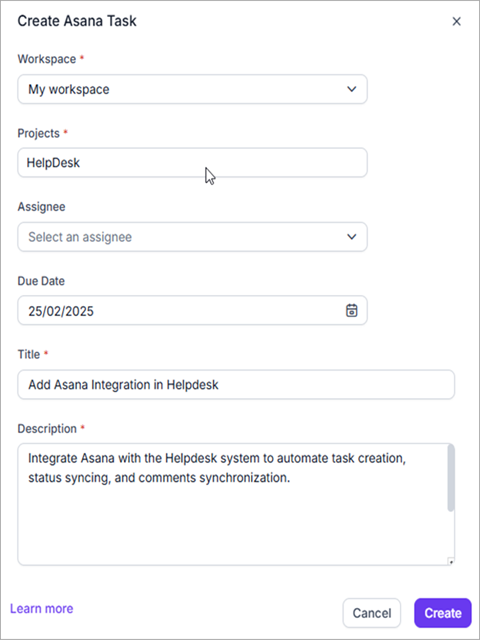Click the Assignee field label

coord(41,207)
